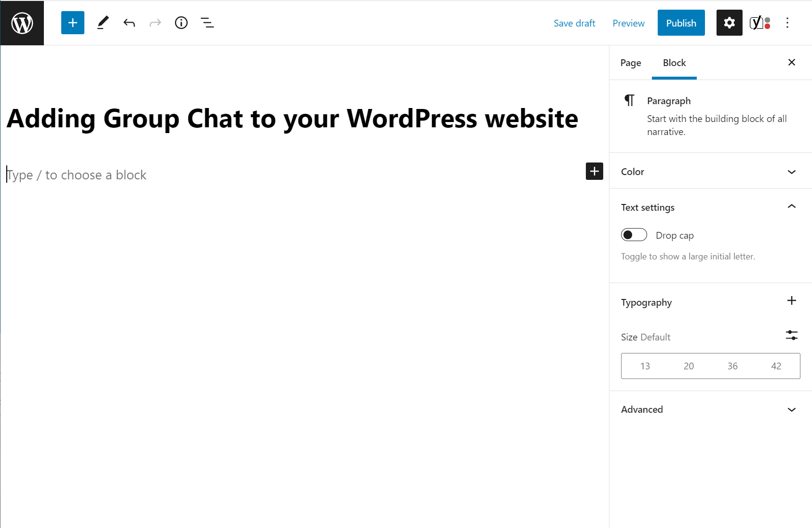
Task: Open the Yoast SEO panel
Action: (760, 23)
